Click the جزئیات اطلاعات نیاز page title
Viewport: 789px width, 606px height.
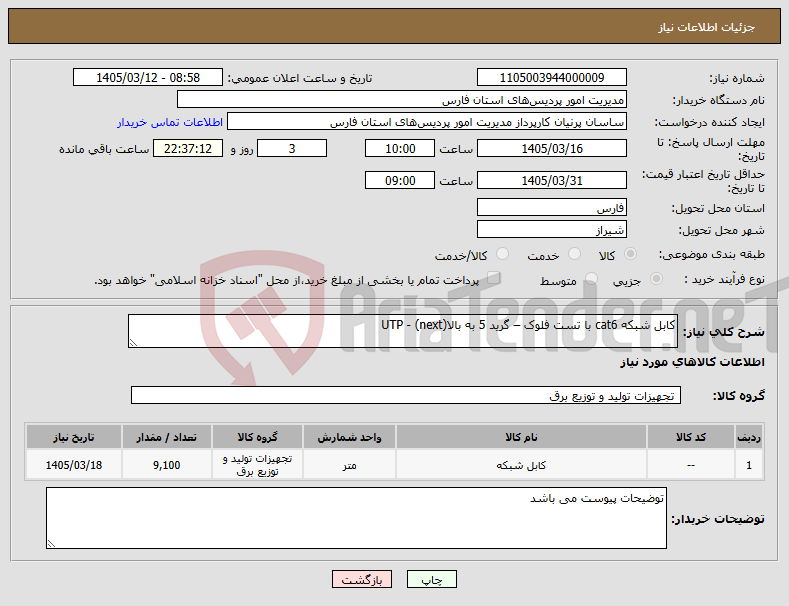706,27
